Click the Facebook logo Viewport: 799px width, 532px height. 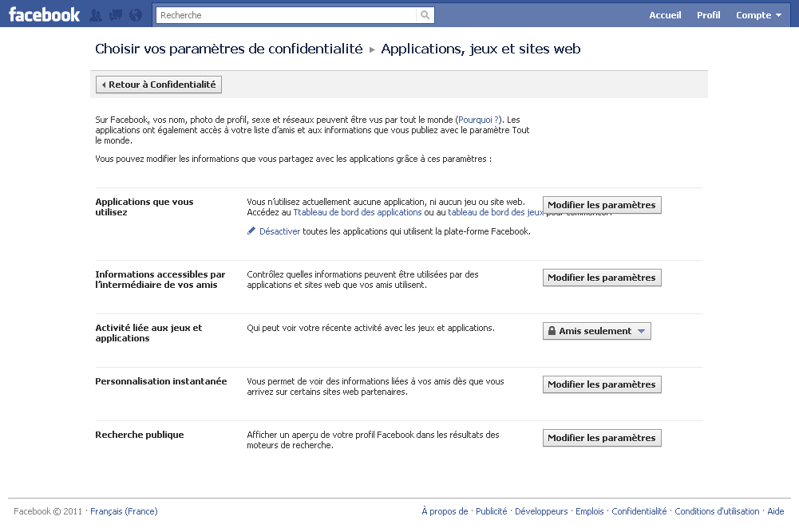[x=45, y=15]
